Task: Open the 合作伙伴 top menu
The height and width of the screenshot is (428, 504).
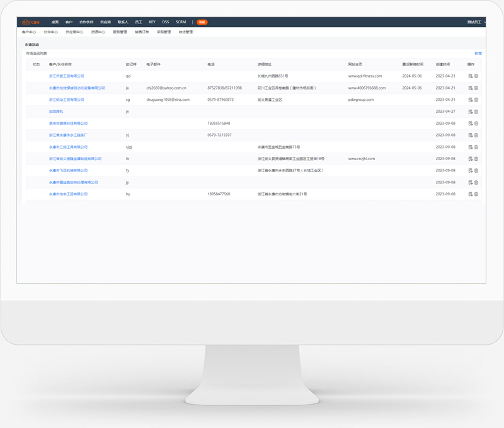Action: coord(86,22)
